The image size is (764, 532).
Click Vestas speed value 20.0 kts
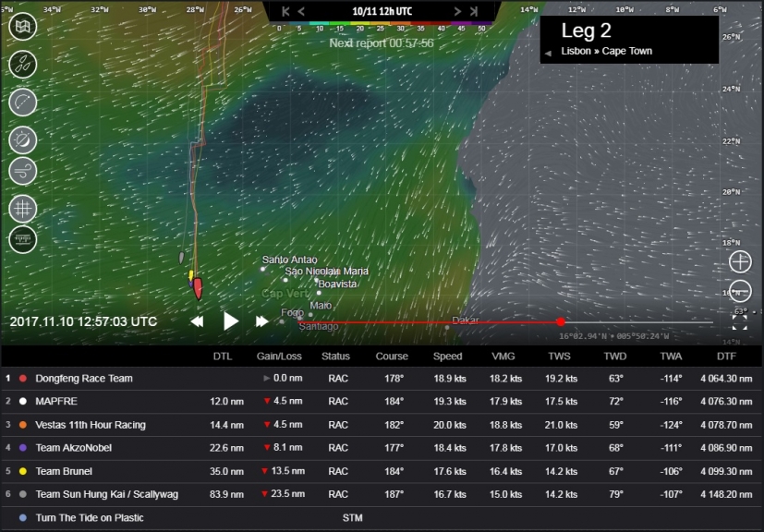coord(450,425)
